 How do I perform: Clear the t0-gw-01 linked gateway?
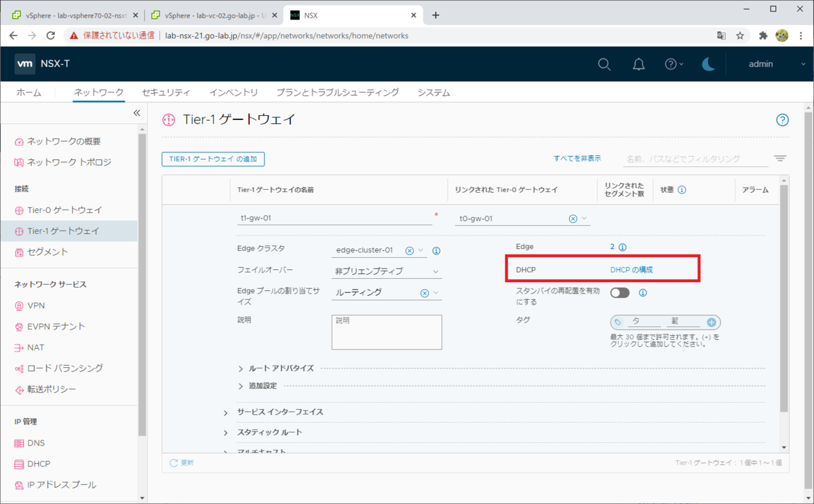point(573,218)
